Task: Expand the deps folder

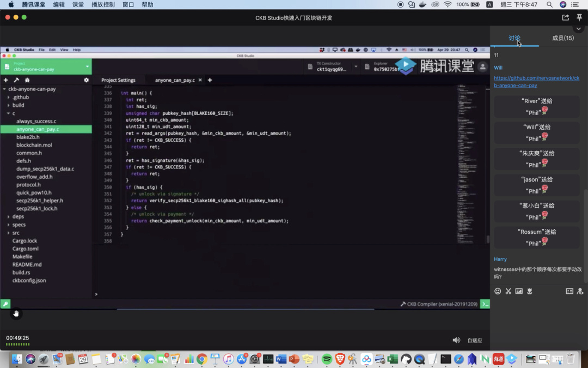Action: [8, 216]
